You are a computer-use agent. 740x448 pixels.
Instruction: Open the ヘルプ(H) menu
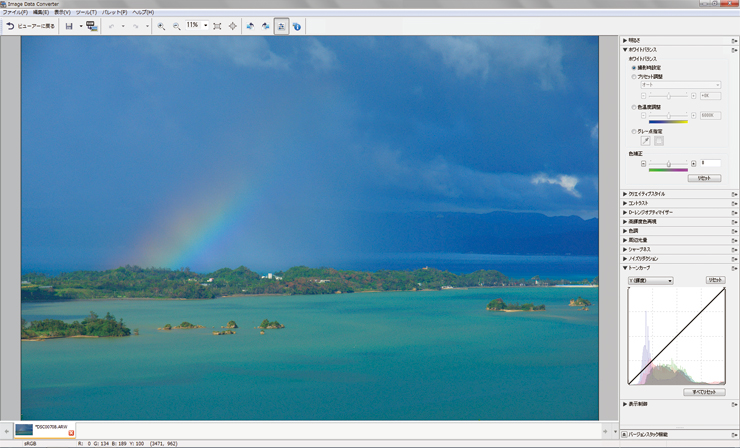click(x=143, y=12)
